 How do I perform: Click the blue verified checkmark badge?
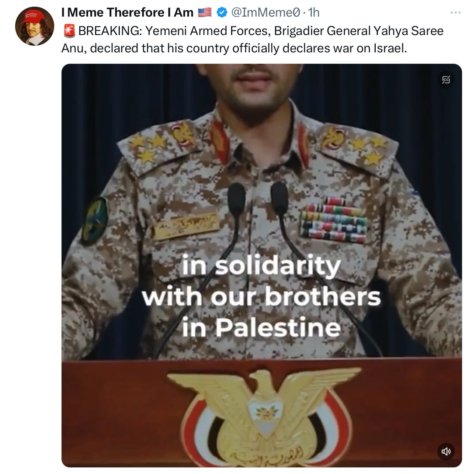point(222,13)
